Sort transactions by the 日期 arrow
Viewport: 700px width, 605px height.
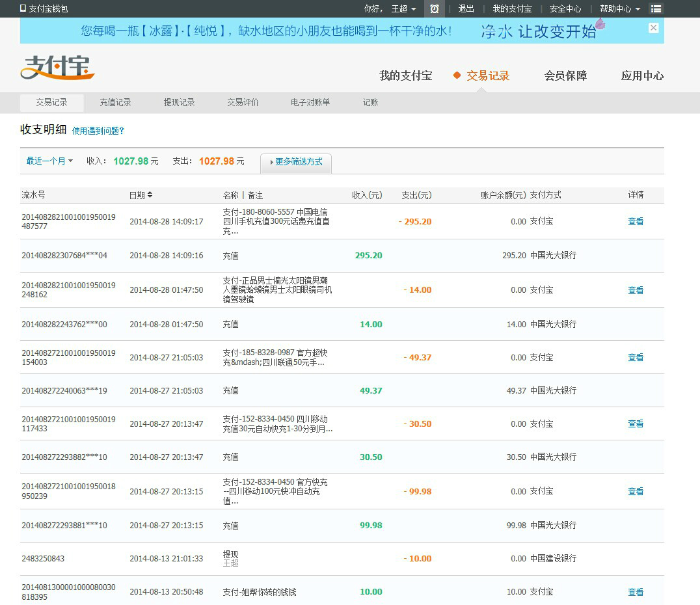pyautogui.click(x=150, y=195)
